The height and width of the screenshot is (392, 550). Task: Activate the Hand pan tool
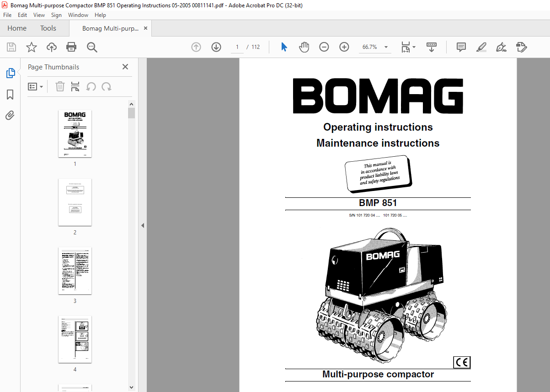[304, 47]
